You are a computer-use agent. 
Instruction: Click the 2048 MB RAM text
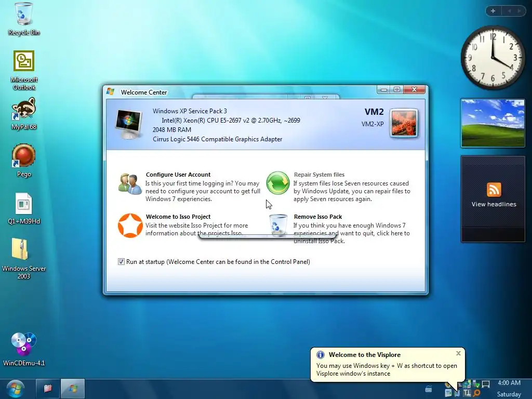point(171,129)
